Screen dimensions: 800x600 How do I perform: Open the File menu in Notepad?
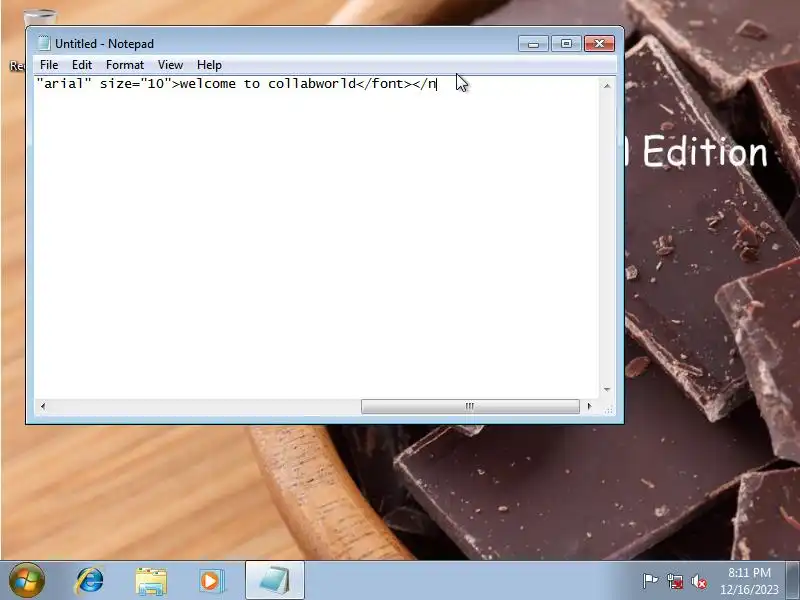click(49, 65)
